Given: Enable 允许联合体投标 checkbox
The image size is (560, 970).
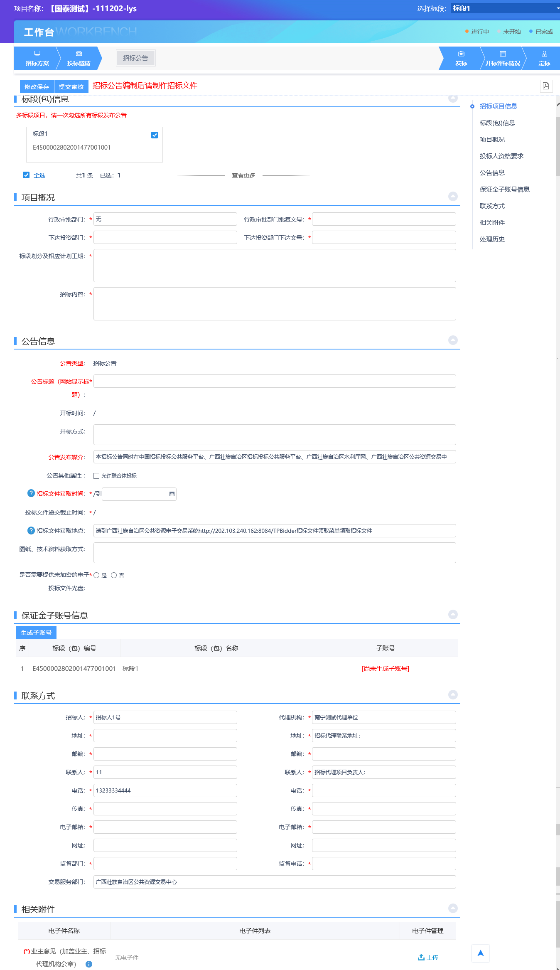Looking at the screenshot, I should [96, 476].
